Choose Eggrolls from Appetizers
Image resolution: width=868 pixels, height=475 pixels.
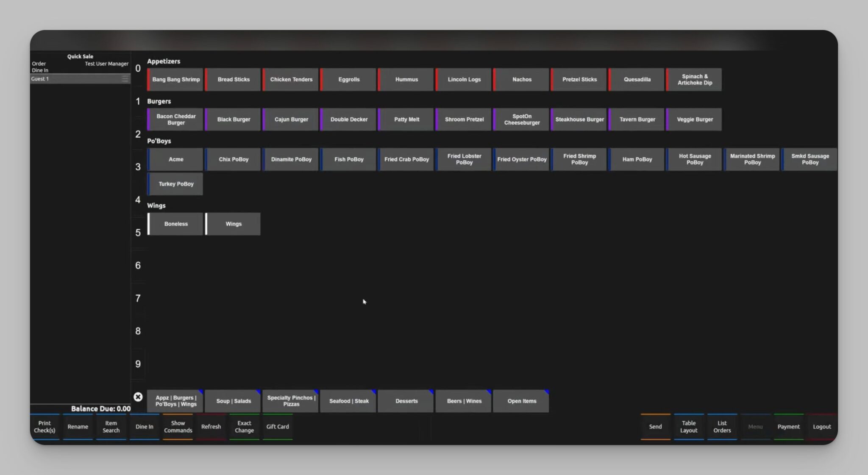coord(348,80)
